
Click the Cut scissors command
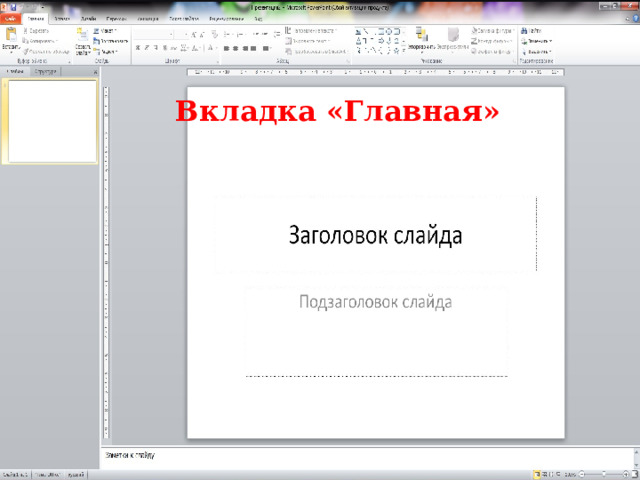36,31
